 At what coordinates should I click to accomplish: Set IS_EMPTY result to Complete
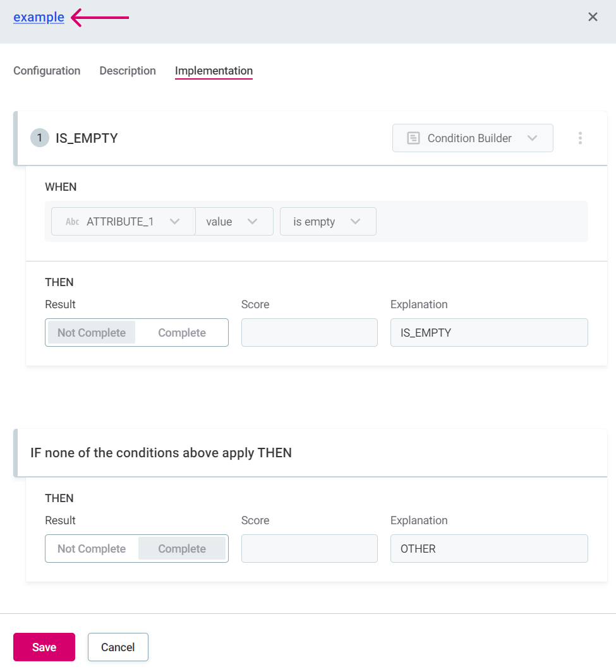pos(182,333)
